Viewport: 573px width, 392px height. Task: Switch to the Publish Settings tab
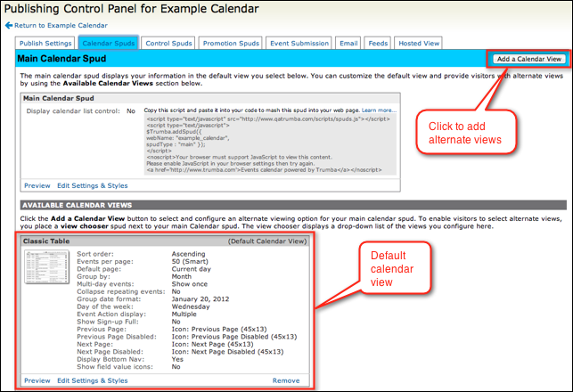pyautogui.click(x=45, y=43)
